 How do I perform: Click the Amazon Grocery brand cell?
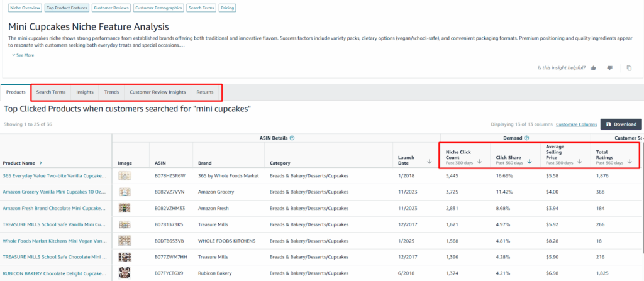(x=216, y=192)
